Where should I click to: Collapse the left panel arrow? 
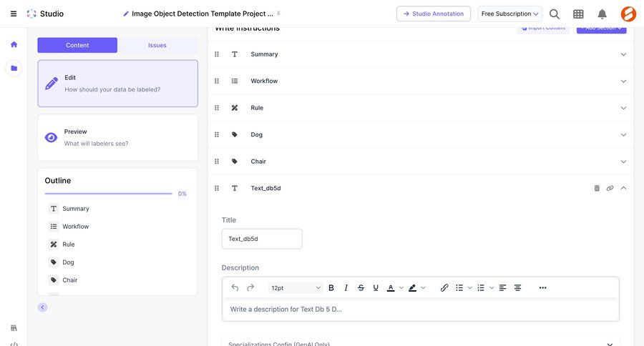click(42, 307)
